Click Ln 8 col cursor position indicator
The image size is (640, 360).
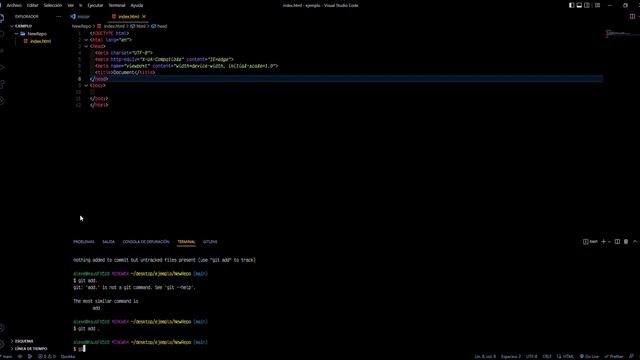pos(485,357)
